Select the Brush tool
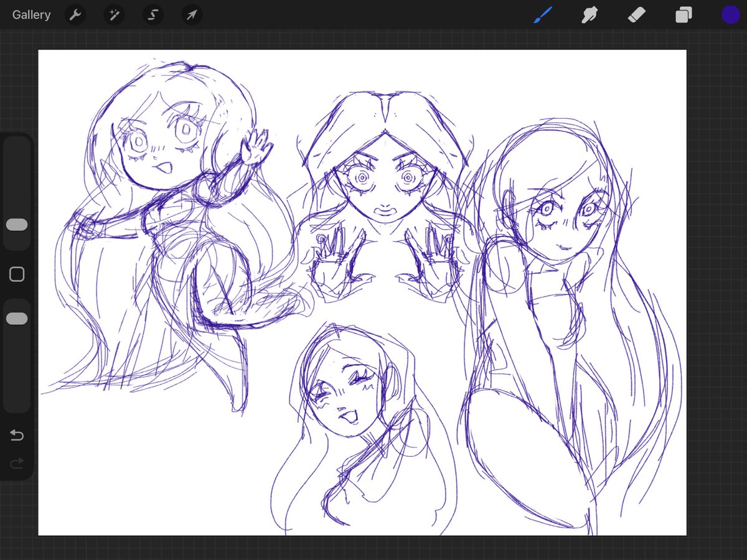Image resolution: width=747 pixels, height=560 pixels. [x=543, y=15]
